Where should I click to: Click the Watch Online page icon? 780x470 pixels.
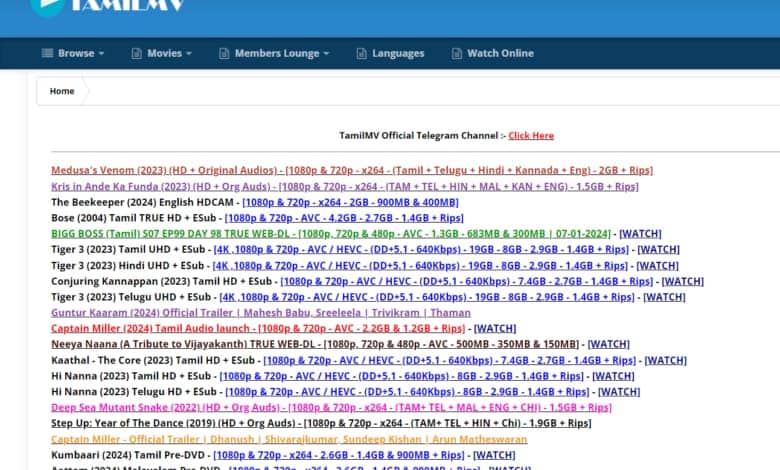coord(456,53)
